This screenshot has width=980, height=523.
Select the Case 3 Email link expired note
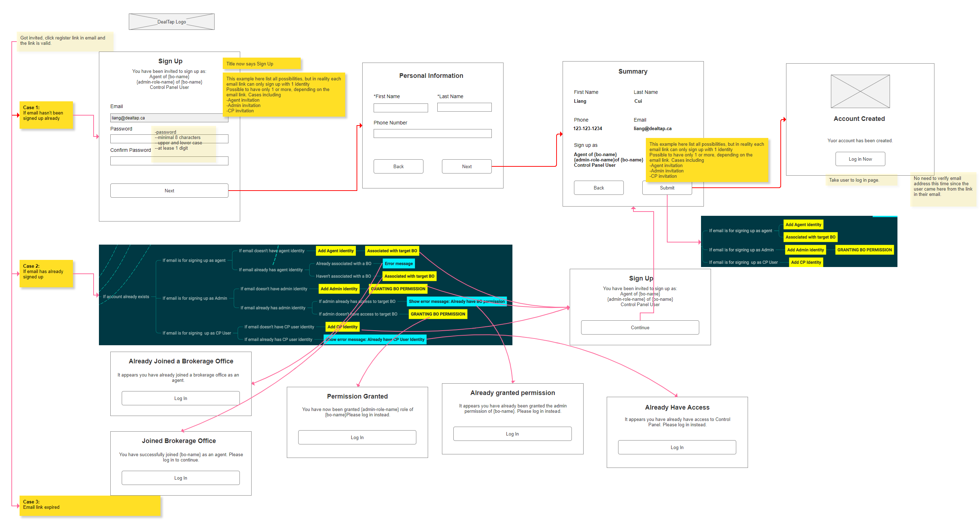pos(90,506)
